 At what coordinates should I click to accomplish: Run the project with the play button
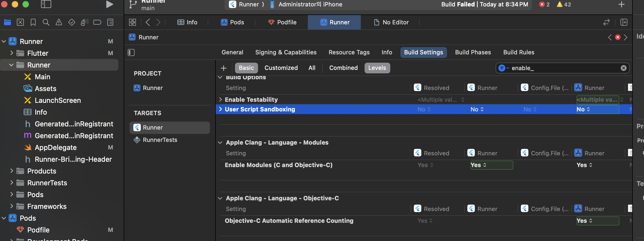click(x=109, y=4)
